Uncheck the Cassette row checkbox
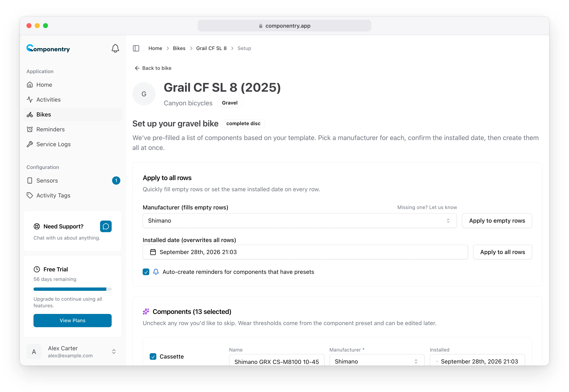The width and height of the screenshot is (569, 392). click(153, 356)
